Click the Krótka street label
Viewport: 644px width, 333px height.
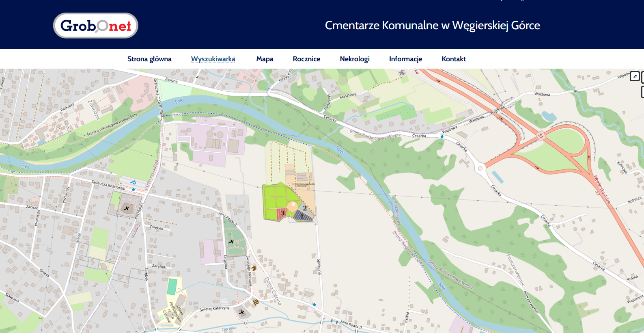(x=633, y=278)
